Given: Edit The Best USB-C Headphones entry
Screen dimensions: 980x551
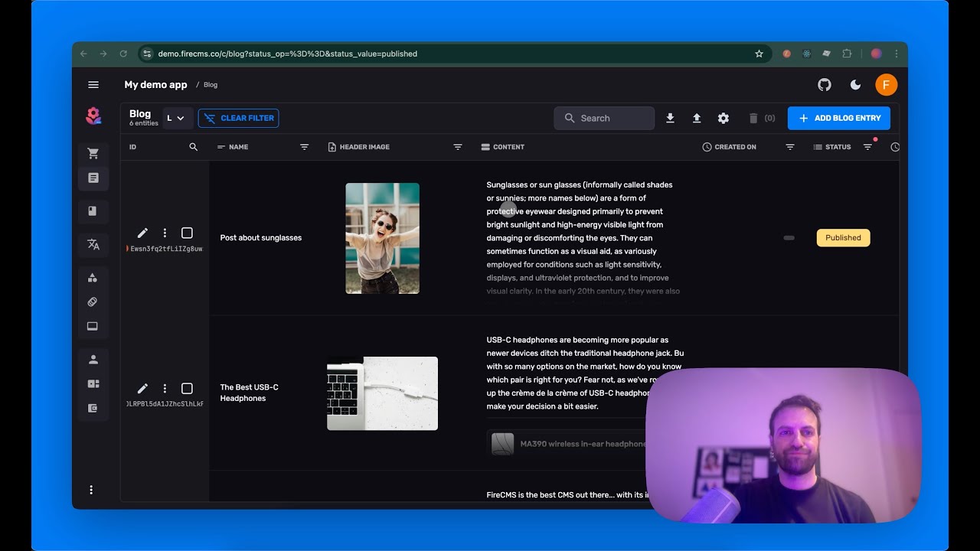Looking at the screenshot, I should 142,389.
